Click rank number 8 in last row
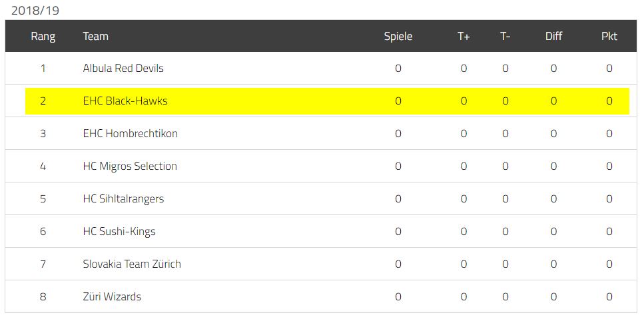The height and width of the screenshot is (319, 644). [x=43, y=296]
